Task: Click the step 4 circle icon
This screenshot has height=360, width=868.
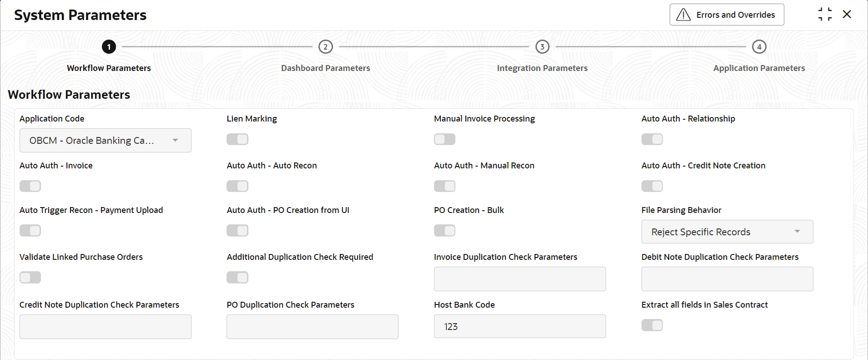Action: (x=759, y=47)
